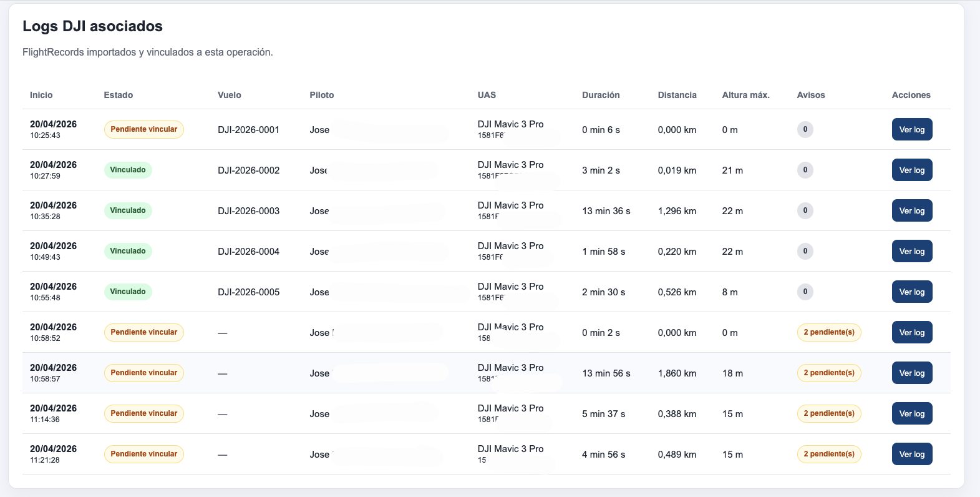The width and height of the screenshot is (980, 497).
Task: Click the Vuelo column header
Action: [230, 95]
